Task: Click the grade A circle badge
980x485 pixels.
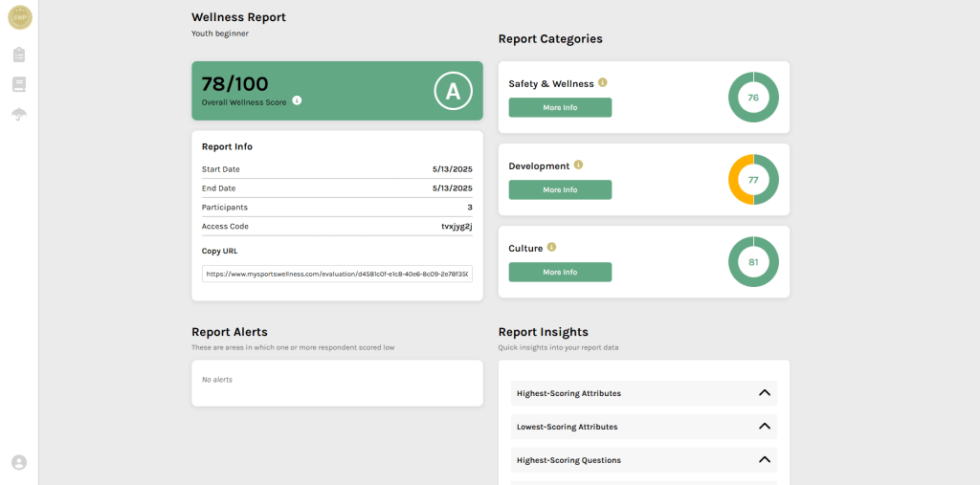Action: tap(454, 91)
